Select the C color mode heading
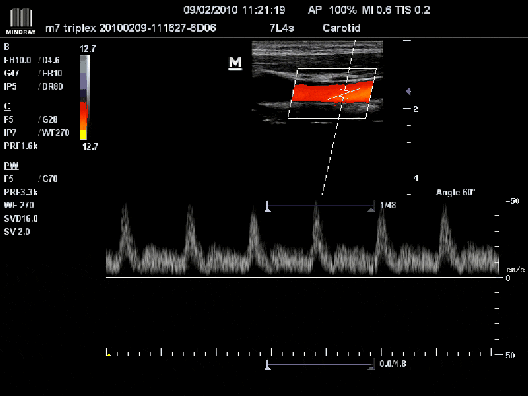 (7, 106)
